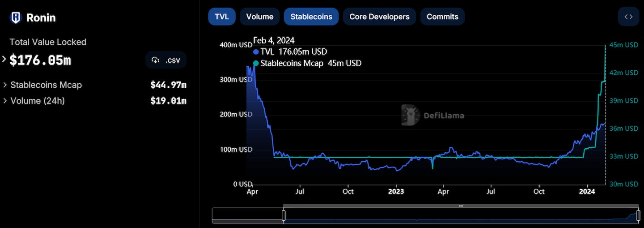This screenshot has height=228, width=644.
Task: Click the right handle of range slider
Action: pos(637,215)
